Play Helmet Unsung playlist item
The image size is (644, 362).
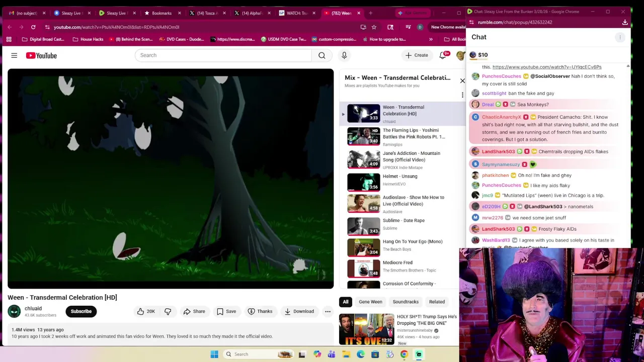(403, 182)
